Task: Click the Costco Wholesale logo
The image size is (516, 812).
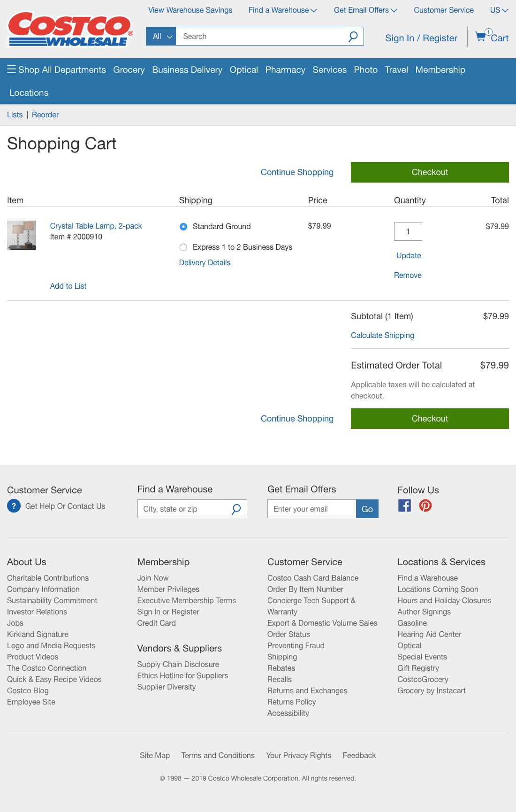Action: coord(70,29)
